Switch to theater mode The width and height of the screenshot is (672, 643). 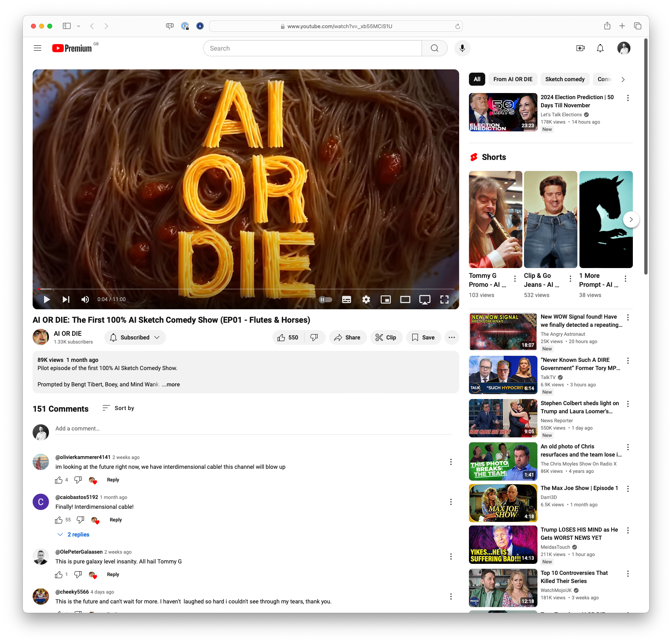point(405,299)
